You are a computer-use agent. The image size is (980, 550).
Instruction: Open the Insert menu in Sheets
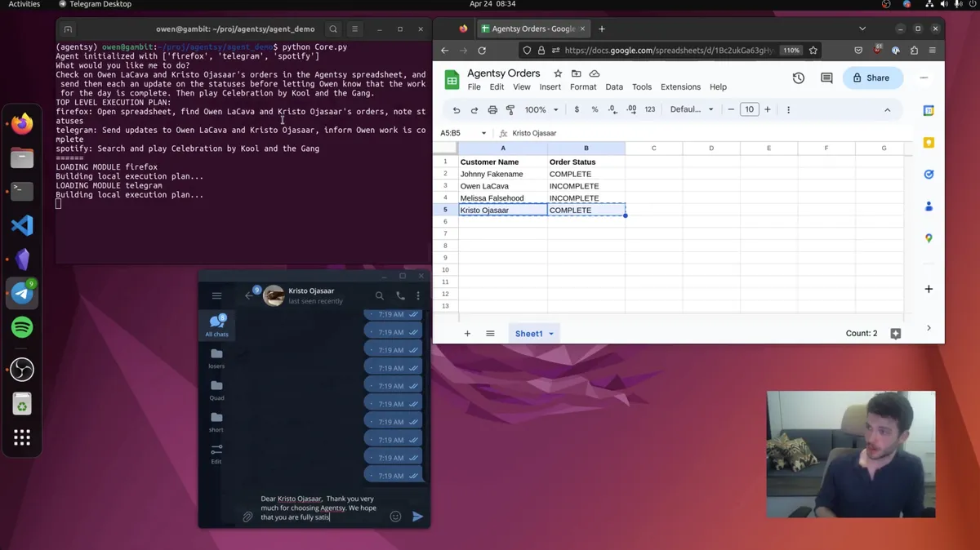coord(550,86)
